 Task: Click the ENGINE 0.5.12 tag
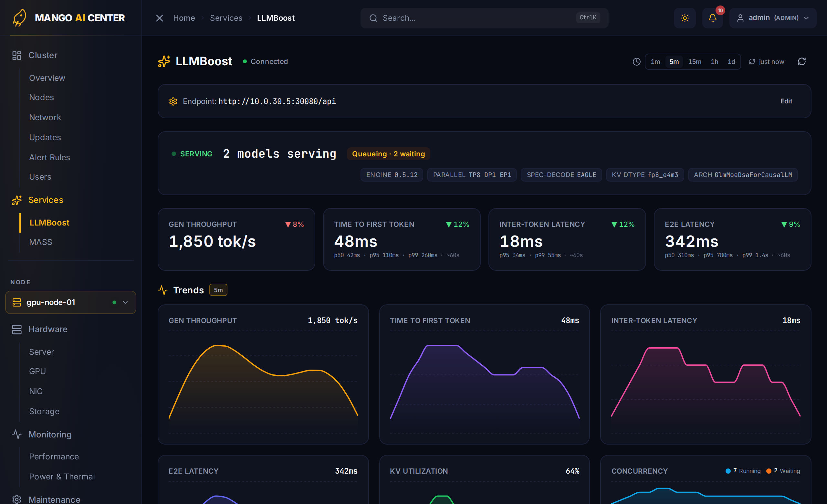tap(392, 175)
